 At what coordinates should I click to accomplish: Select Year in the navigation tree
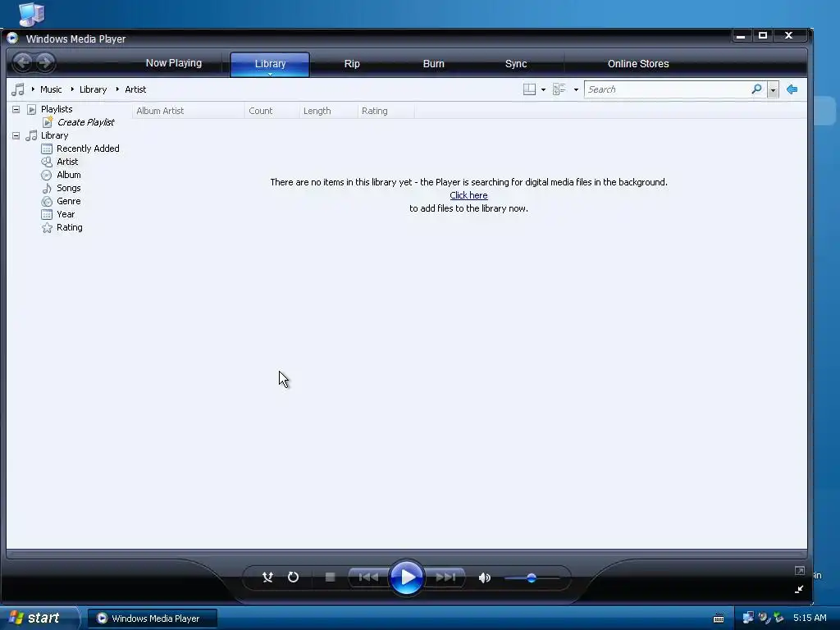66,214
